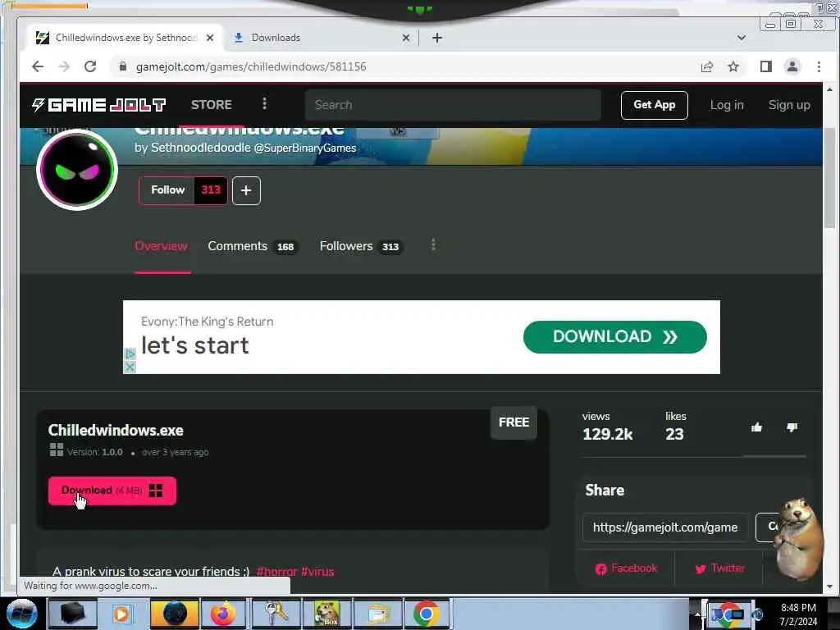840x630 pixels.
Task: Go back to the previous page
Action: 37,66
